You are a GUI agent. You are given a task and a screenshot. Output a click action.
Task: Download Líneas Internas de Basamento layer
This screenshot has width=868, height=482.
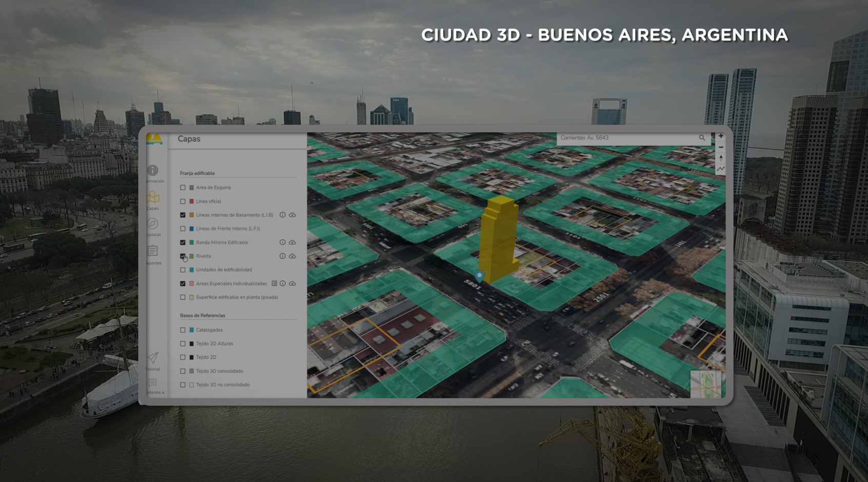(292, 215)
